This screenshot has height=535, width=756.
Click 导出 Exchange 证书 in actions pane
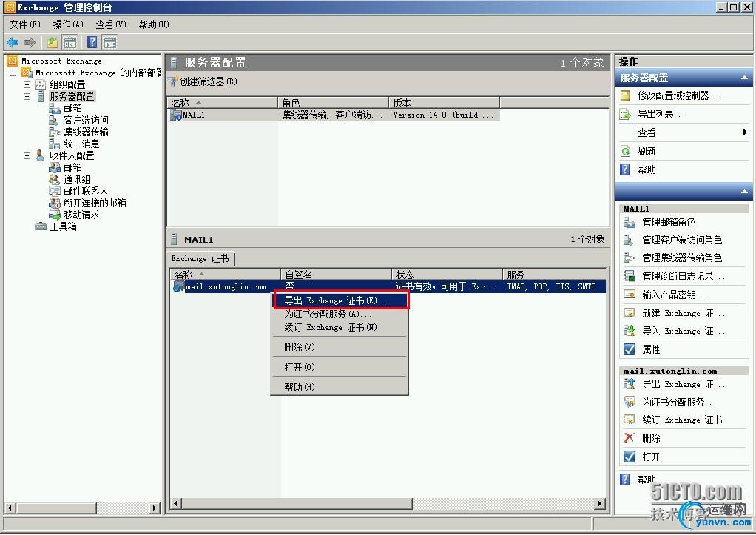pos(684,384)
